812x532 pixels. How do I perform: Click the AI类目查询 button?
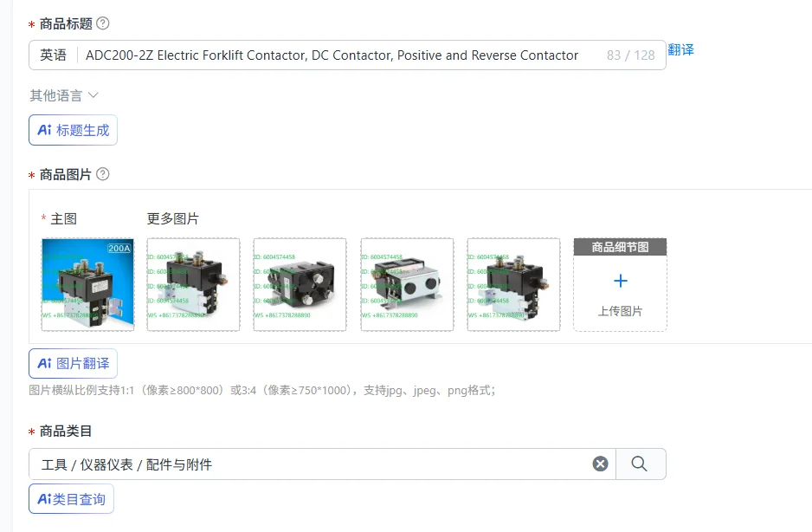click(x=72, y=499)
